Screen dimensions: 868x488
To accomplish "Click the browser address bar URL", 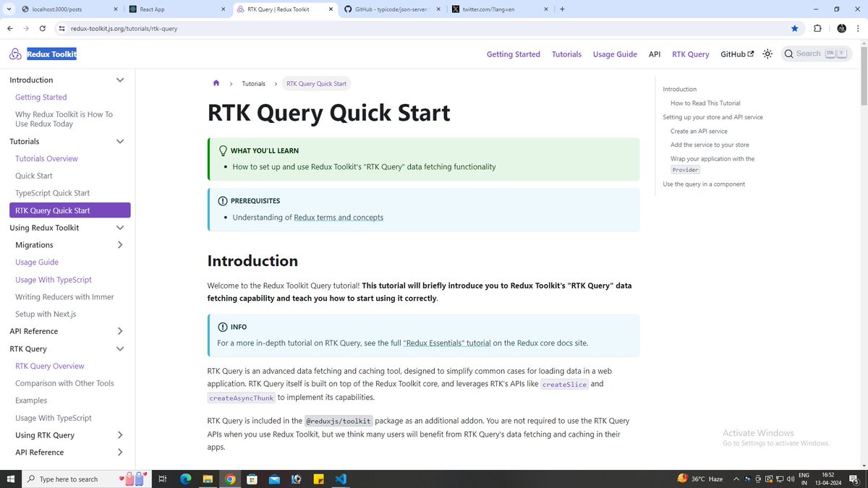I will [124, 29].
